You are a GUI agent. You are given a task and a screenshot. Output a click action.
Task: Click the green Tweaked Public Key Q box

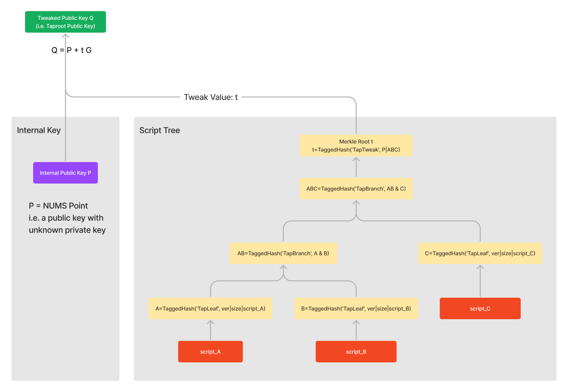coord(65,22)
